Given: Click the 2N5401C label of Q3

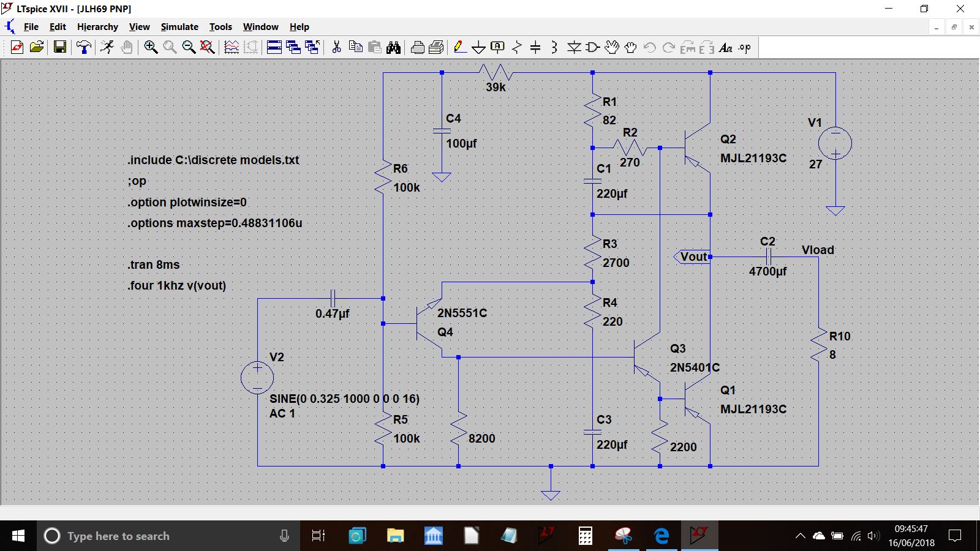Looking at the screenshot, I should 695,367.
